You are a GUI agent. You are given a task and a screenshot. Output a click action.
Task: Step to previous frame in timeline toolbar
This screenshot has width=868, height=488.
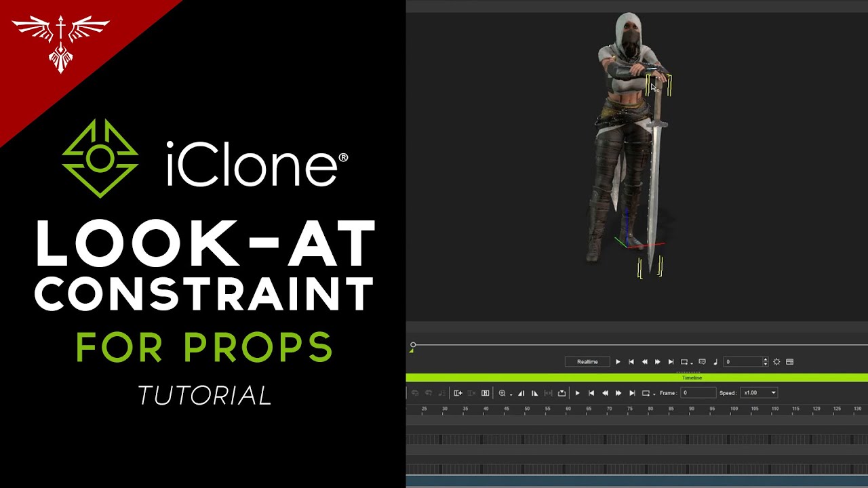click(605, 393)
